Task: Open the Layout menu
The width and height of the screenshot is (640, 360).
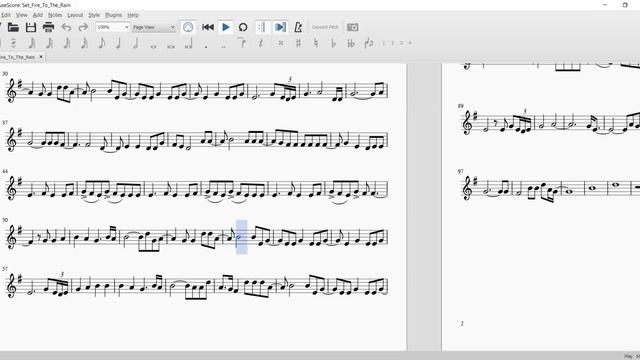Action: pyautogui.click(x=75, y=15)
